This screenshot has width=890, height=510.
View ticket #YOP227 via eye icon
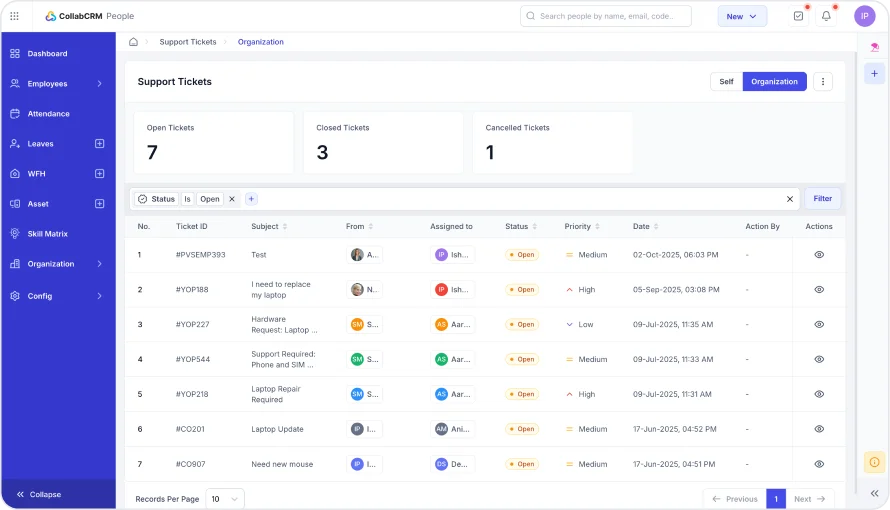pos(818,324)
